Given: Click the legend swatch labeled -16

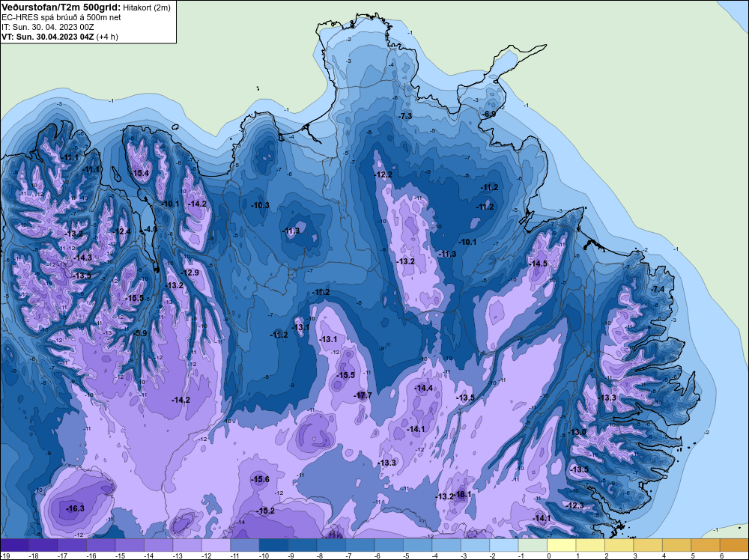Looking at the screenshot, I should click(x=101, y=545).
